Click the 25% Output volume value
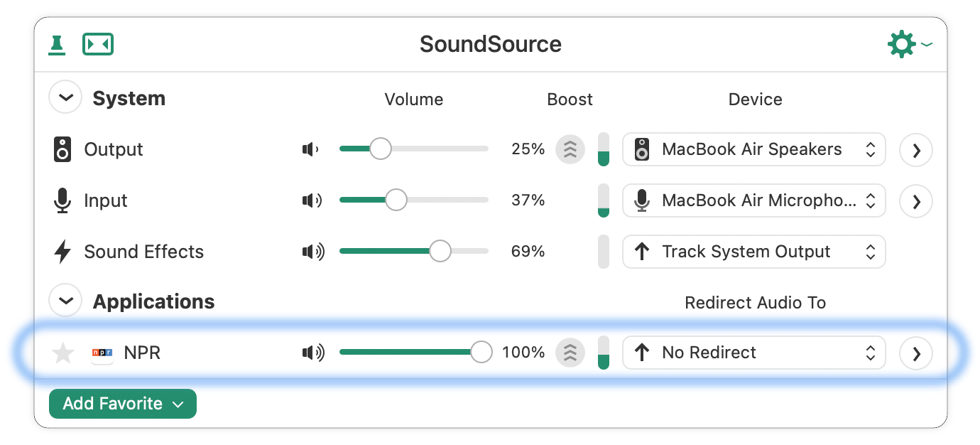This screenshot has width=980, height=445. [x=528, y=149]
